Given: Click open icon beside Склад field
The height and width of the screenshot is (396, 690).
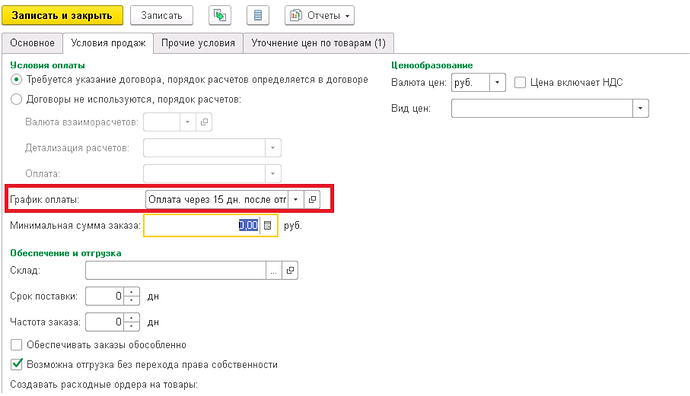Looking at the screenshot, I should point(290,270).
